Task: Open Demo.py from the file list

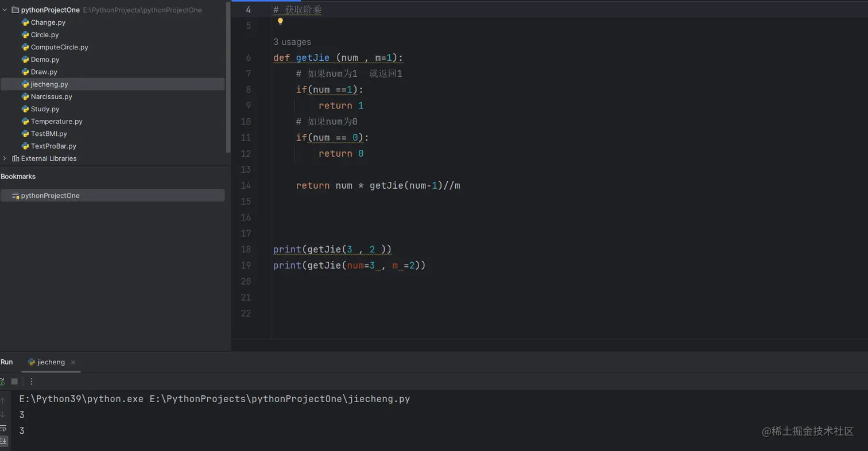Action: point(45,60)
